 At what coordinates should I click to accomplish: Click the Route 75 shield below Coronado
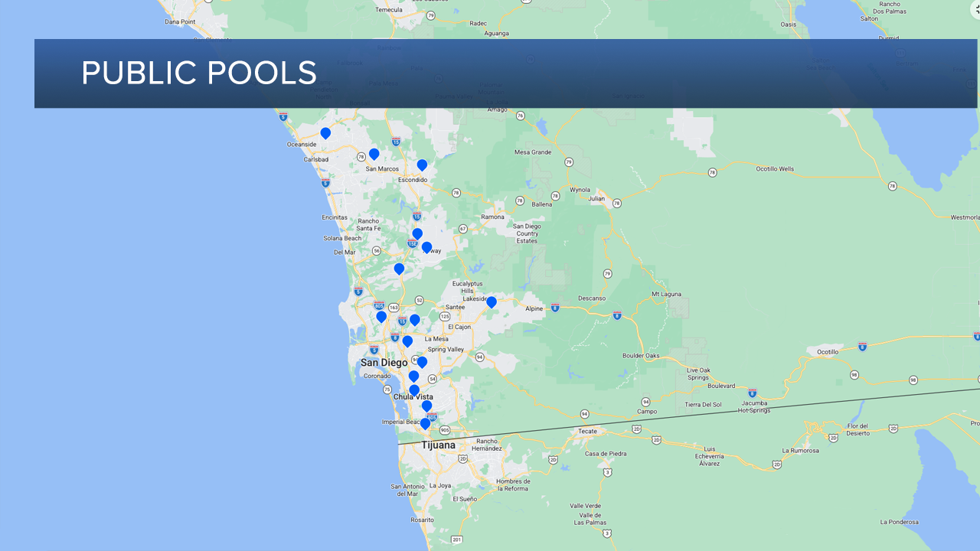(x=387, y=390)
